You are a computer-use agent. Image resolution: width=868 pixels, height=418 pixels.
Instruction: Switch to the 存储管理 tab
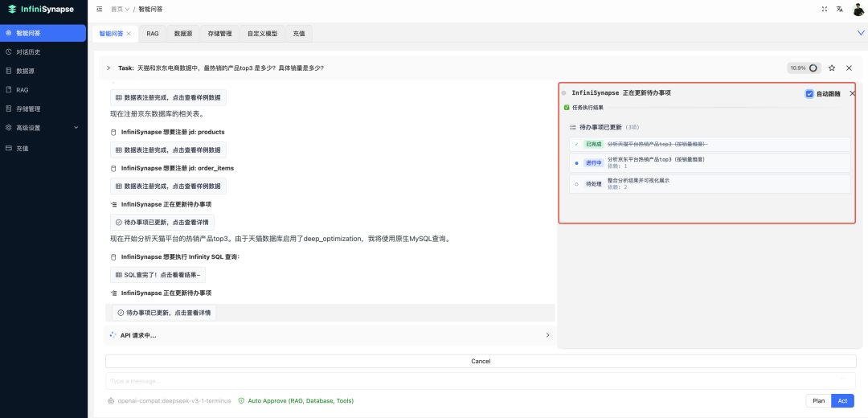click(x=219, y=34)
